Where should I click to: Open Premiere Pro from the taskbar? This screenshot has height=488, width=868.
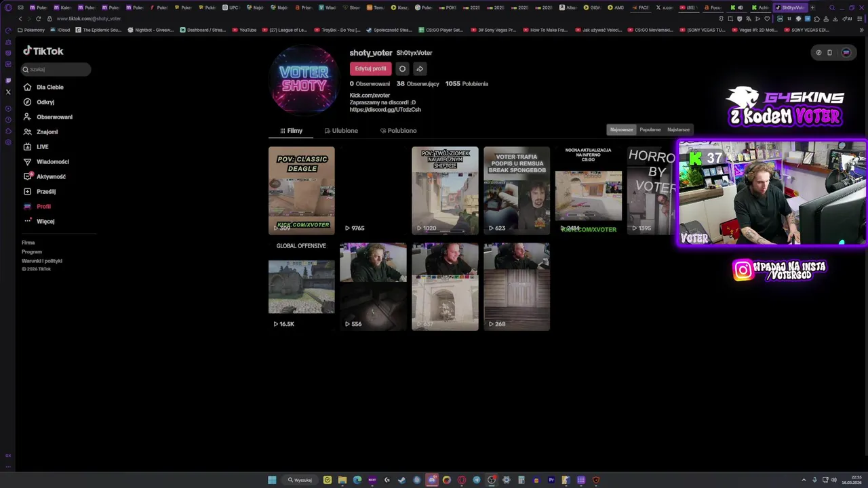point(551,480)
